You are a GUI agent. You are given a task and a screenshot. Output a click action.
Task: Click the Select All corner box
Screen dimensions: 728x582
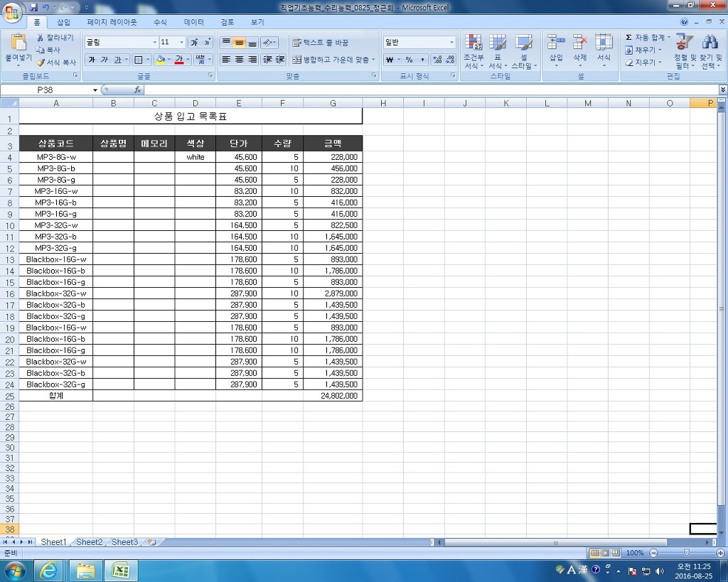click(x=9, y=103)
